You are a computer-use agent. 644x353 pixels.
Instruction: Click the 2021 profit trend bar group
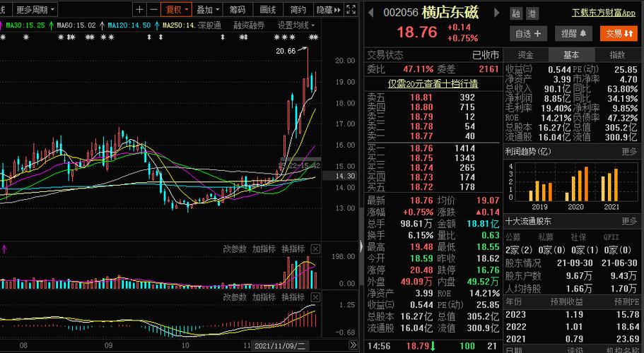(x=609, y=185)
